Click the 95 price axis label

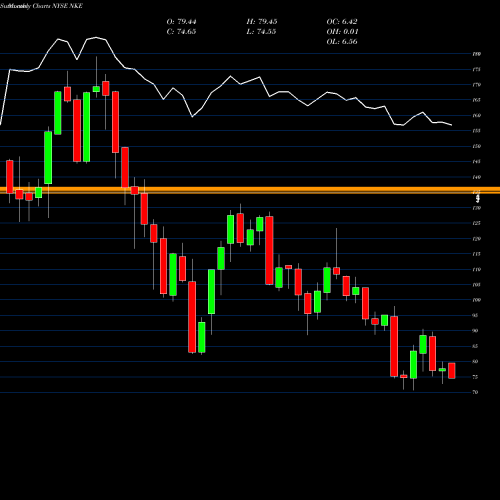(x=475, y=315)
